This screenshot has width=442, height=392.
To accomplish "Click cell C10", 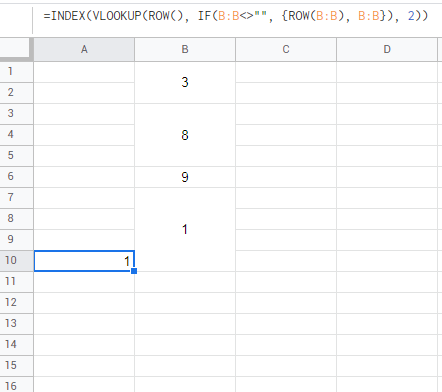I will tap(286, 261).
